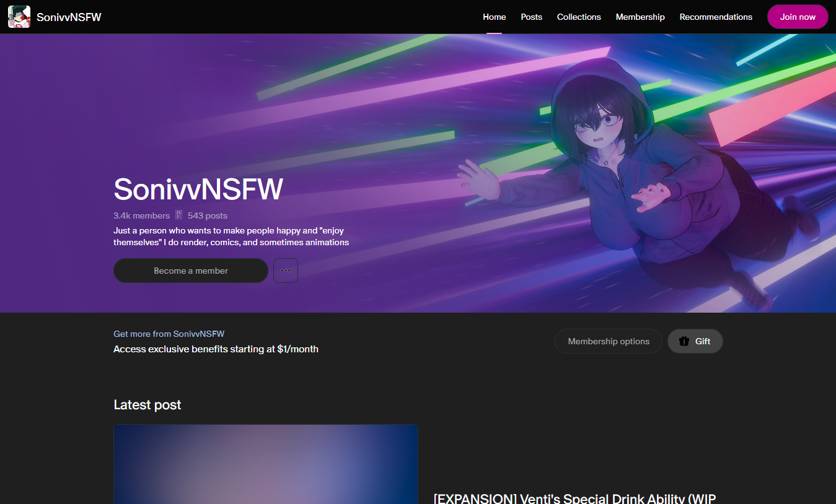Open Membership options
Image resolution: width=836 pixels, height=504 pixels.
pos(609,341)
